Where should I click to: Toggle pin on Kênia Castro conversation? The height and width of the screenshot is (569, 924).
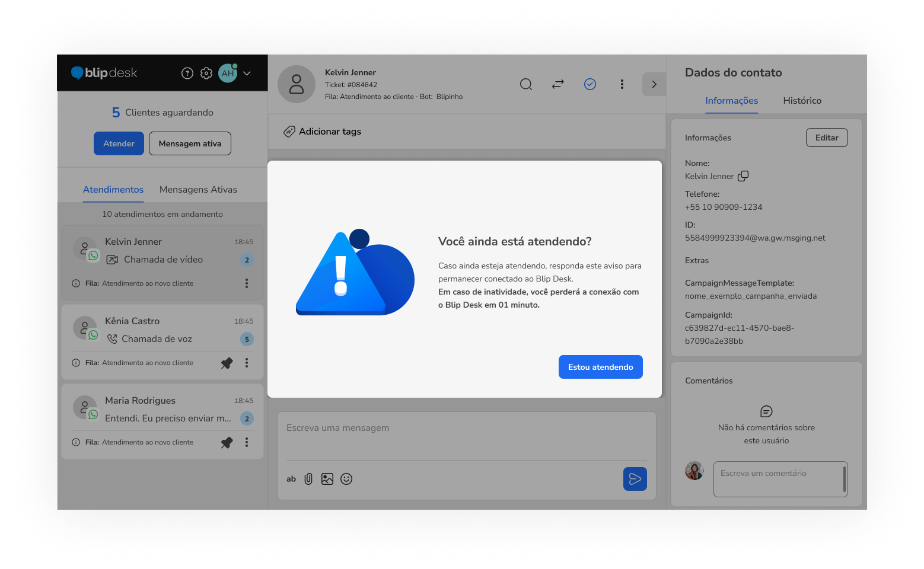tap(227, 363)
